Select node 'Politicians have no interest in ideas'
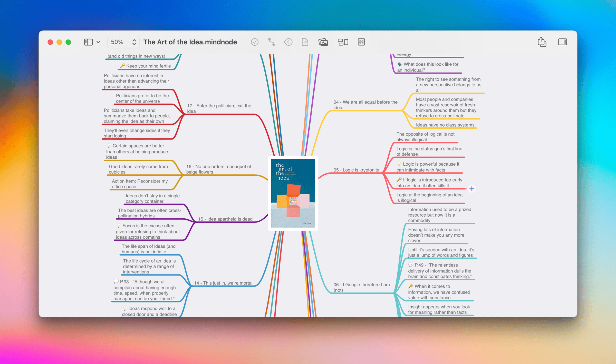 pyautogui.click(x=136, y=81)
